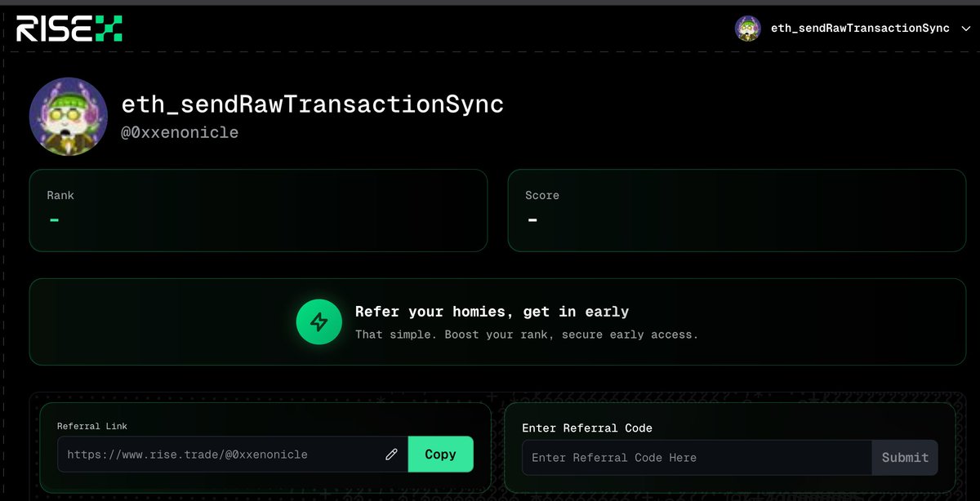Copy the referral link

click(x=440, y=454)
